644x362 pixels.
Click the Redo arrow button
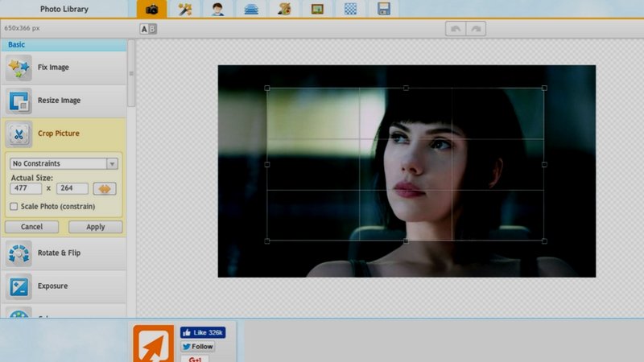[x=476, y=29]
